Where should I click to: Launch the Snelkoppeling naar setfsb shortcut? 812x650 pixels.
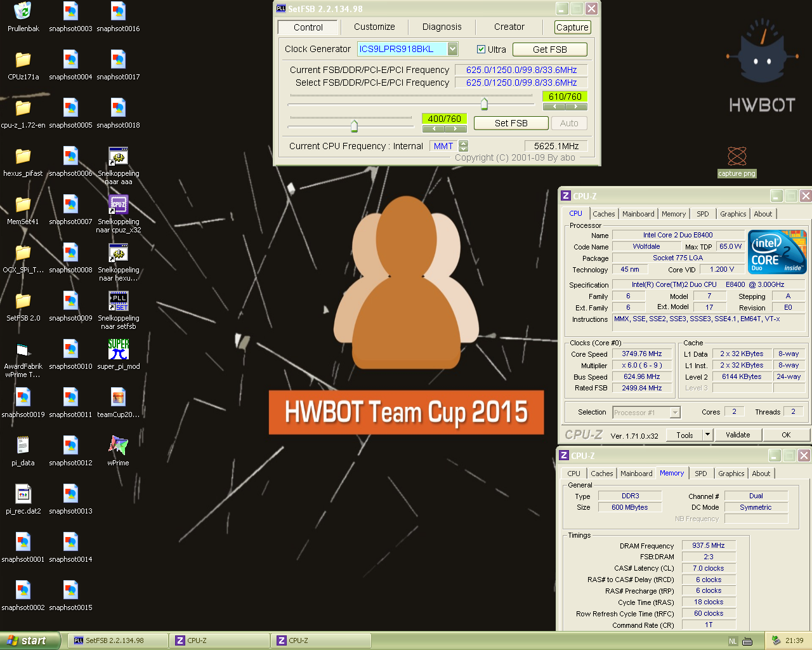(118, 311)
